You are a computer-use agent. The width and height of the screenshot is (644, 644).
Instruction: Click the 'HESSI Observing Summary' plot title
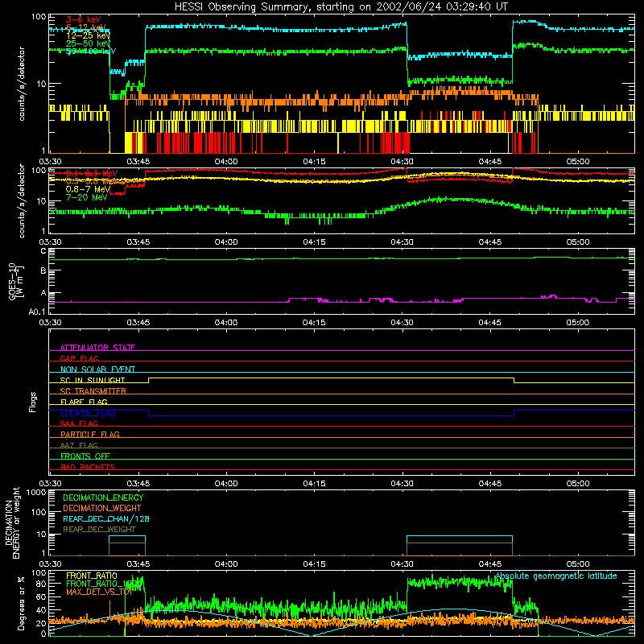point(341,7)
